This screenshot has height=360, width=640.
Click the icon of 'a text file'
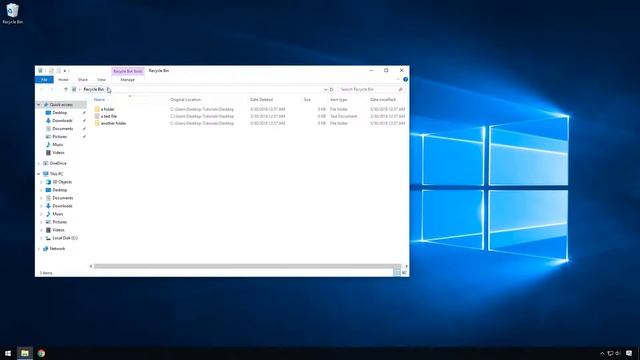click(x=97, y=116)
